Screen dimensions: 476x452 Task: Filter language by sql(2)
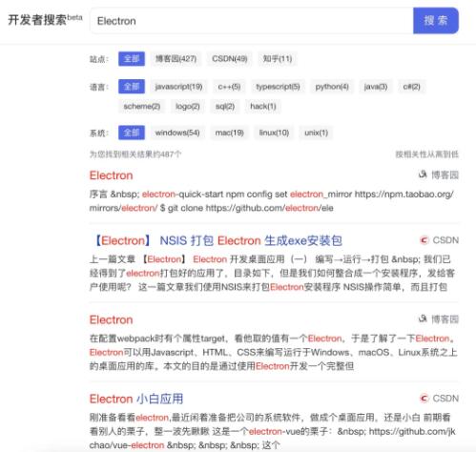coord(225,106)
